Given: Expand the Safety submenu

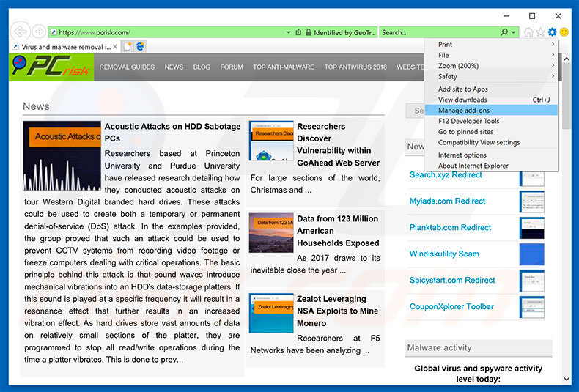Looking at the screenshot, I should coord(491,76).
